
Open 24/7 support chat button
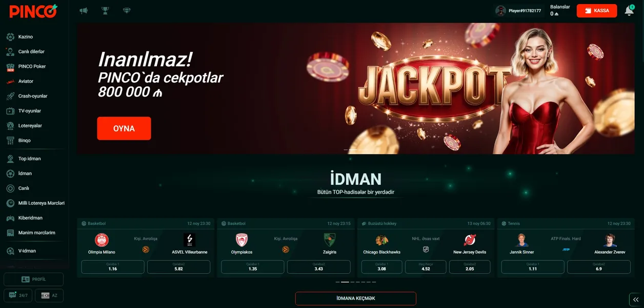(18, 296)
